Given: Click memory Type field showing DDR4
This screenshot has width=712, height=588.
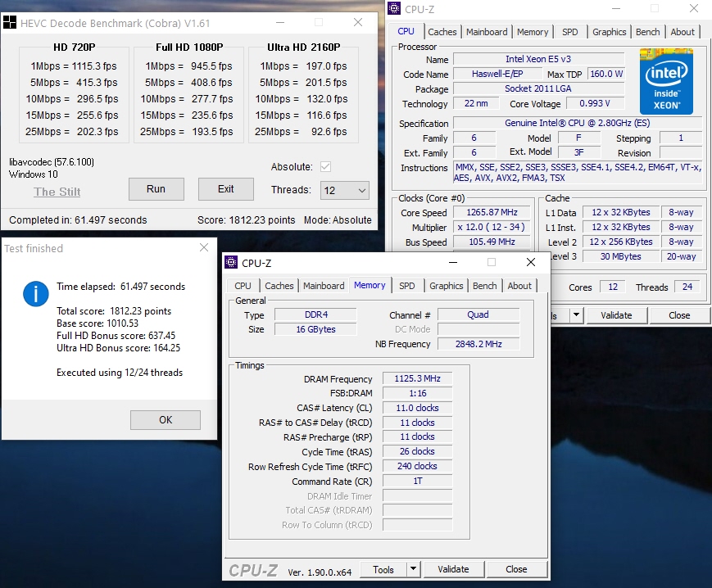Looking at the screenshot, I should (x=315, y=314).
